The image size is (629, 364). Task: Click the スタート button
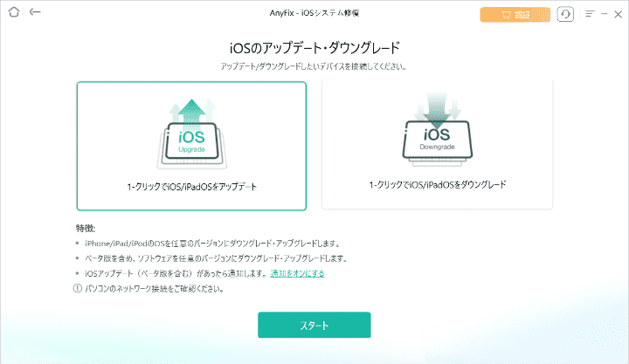click(x=314, y=325)
